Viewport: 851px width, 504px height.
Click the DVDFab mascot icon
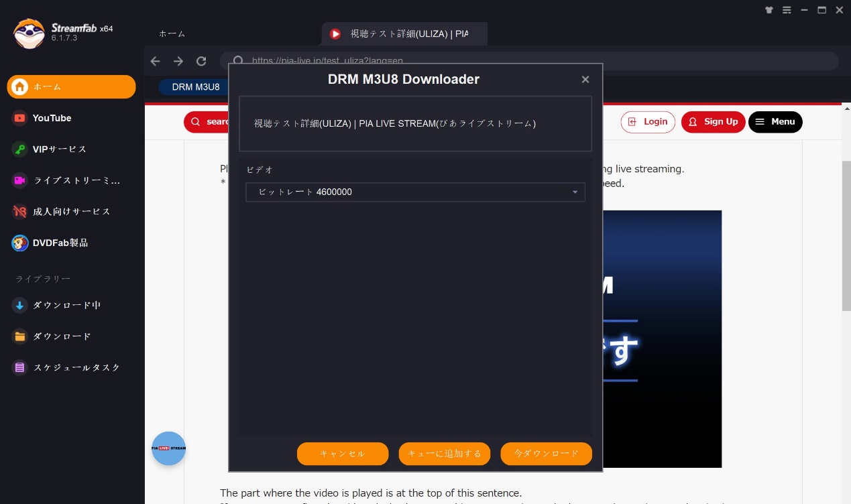(20, 243)
